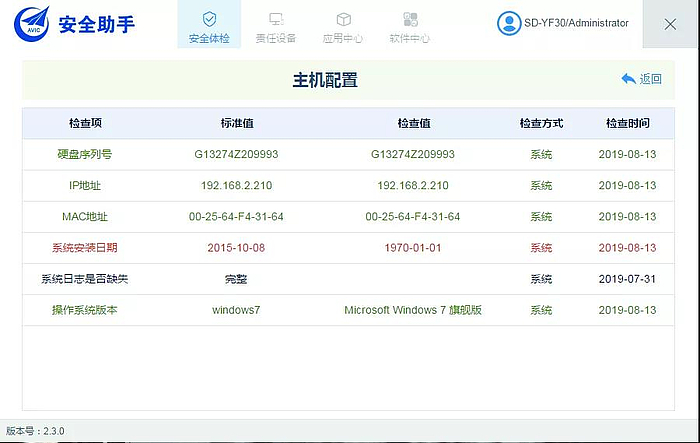700x443 pixels.
Task: Close the 安全助手 window
Action: point(670,24)
